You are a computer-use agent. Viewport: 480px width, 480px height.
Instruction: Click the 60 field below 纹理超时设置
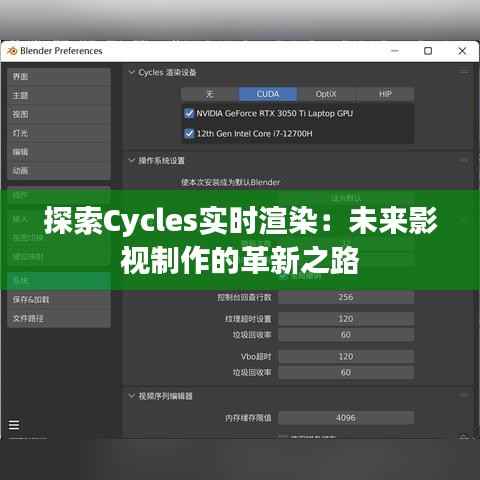pos(346,335)
